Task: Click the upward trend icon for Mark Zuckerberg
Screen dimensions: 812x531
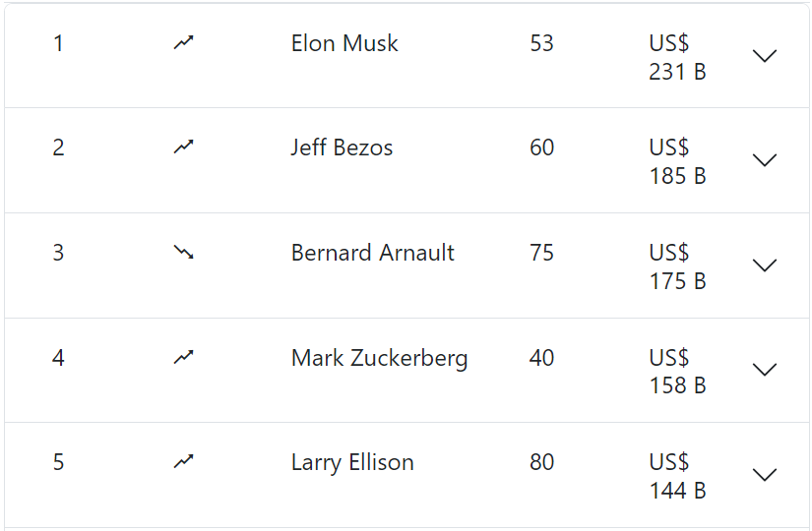Action: click(183, 357)
